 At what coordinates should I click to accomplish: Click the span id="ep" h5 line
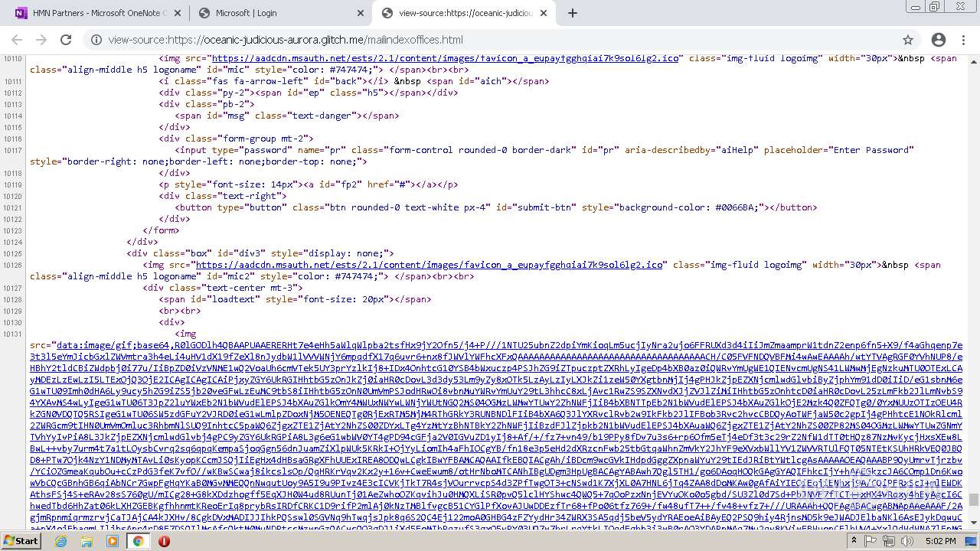click(x=308, y=93)
